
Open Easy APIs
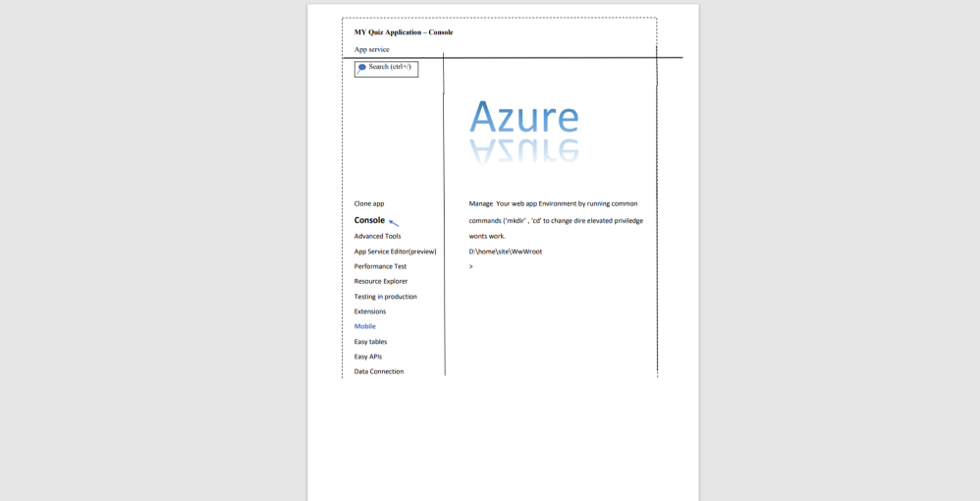pyautogui.click(x=368, y=357)
